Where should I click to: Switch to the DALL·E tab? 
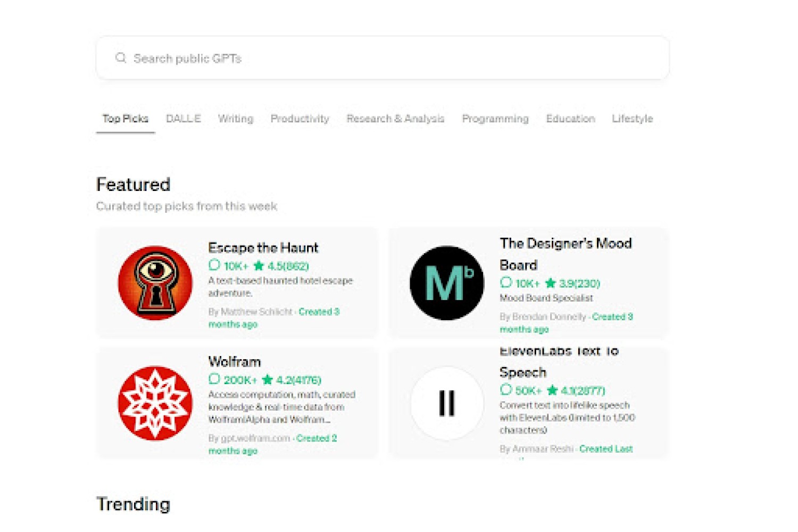[x=184, y=119]
